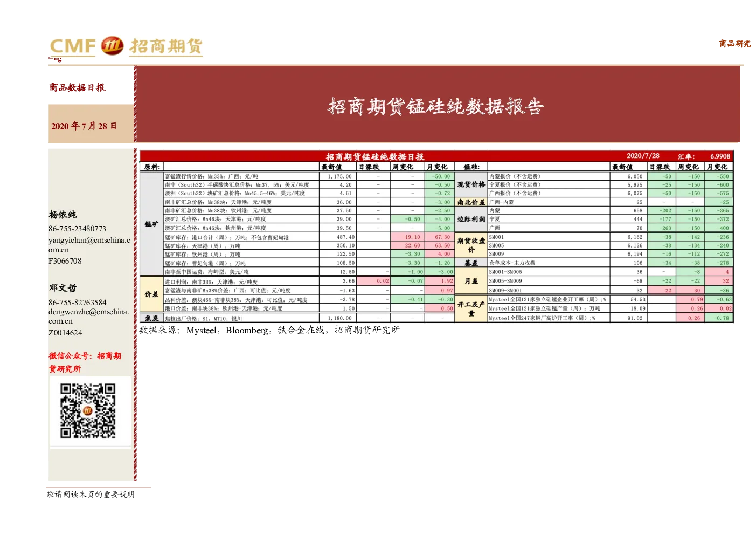
Task: Click the WeChat QR code image
Action: (87, 410)
